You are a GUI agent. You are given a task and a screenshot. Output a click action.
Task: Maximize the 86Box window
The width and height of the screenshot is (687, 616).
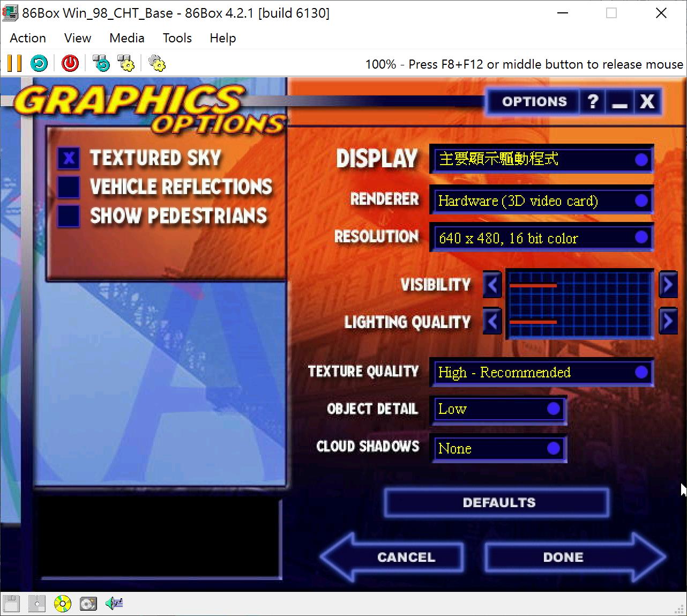[x=611, y=13]
